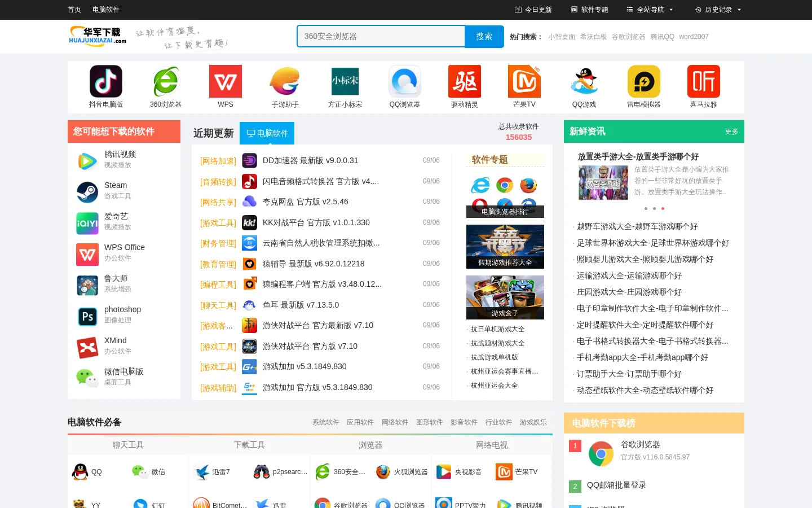
Task: Open the 抖音电脑版 TikTok icon
Action: 106,81
